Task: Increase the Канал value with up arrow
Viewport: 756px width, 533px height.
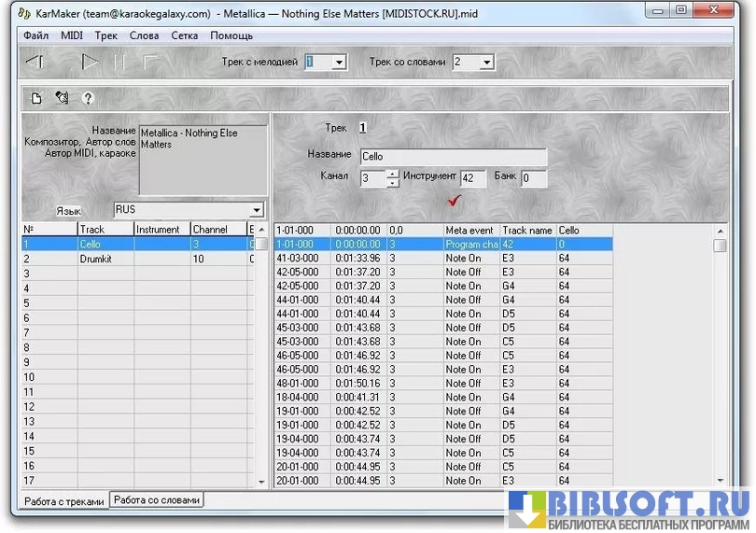Action: pyautogui.click(x=393, y=173)
